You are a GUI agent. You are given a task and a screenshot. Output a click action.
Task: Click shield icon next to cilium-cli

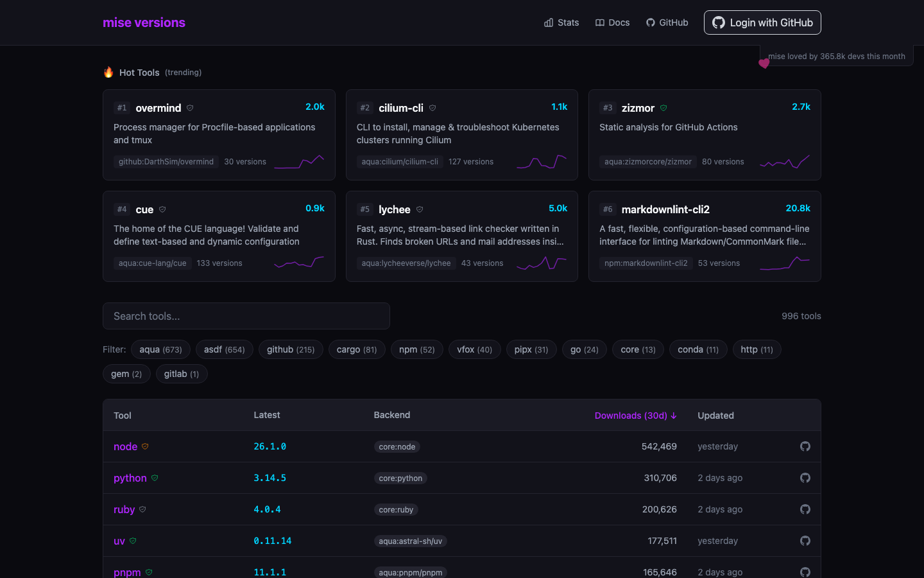coord(432,108)
